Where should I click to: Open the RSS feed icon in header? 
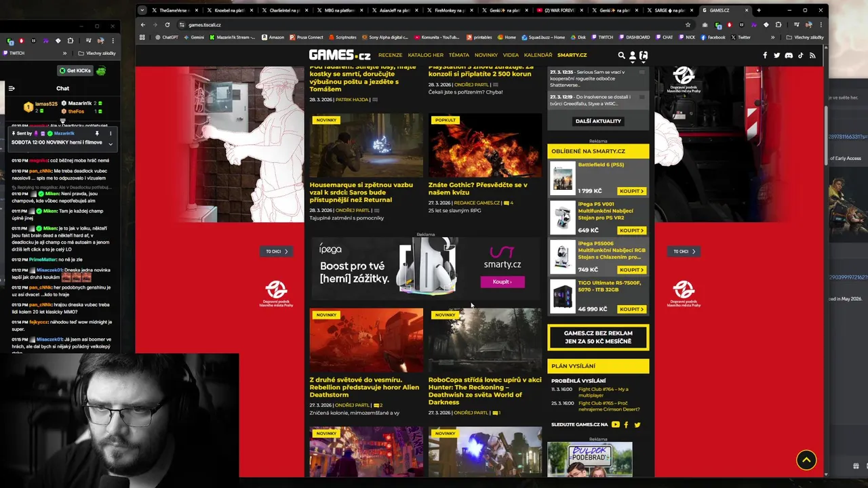[812, 56]
